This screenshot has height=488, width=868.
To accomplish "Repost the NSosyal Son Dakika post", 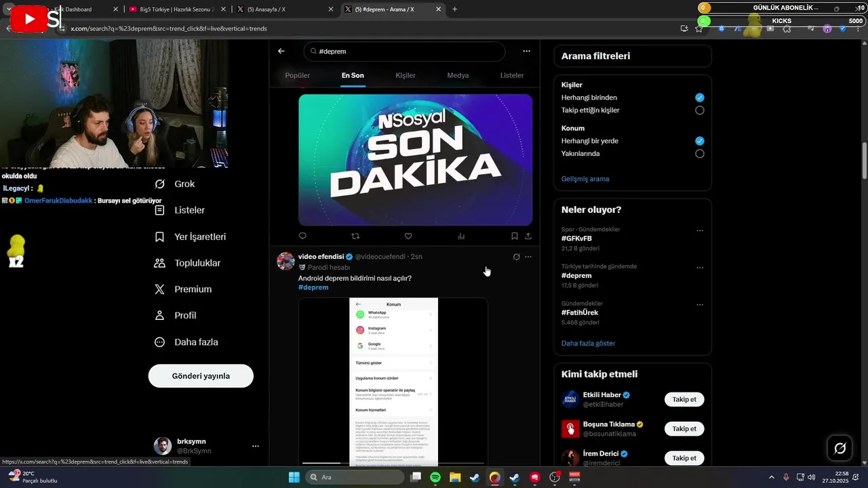I will pos(355,236).
